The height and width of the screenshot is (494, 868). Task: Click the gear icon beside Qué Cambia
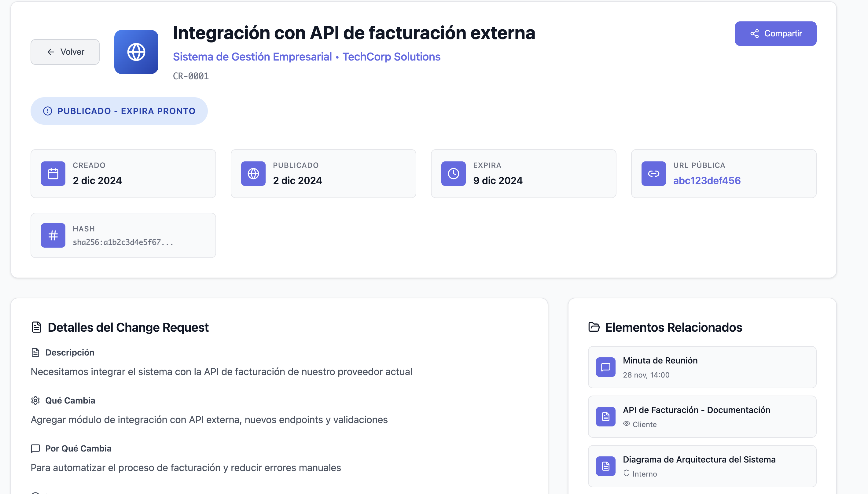[35, 400]
